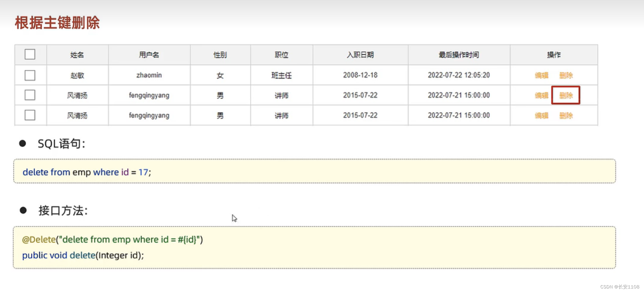Viewport: 644px width, 292px height.
Task: Select the name cell 赵敏
Action: [77, 75]
